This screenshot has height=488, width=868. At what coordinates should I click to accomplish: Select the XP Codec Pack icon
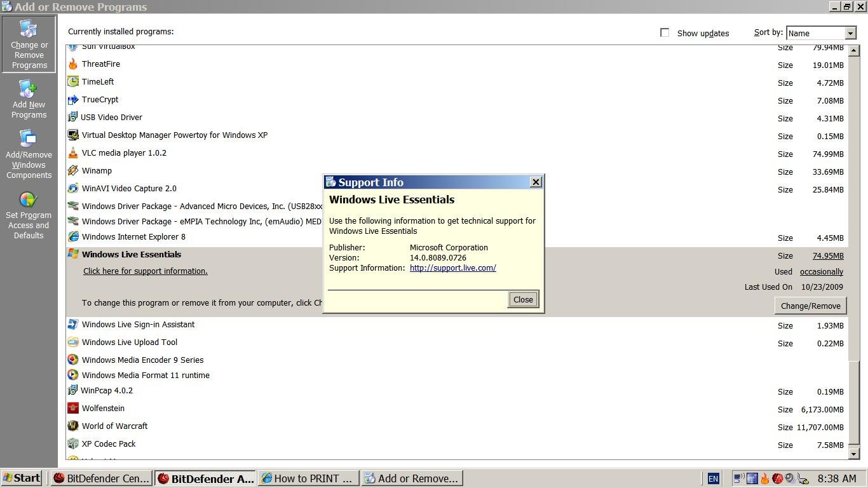(73, 444)
